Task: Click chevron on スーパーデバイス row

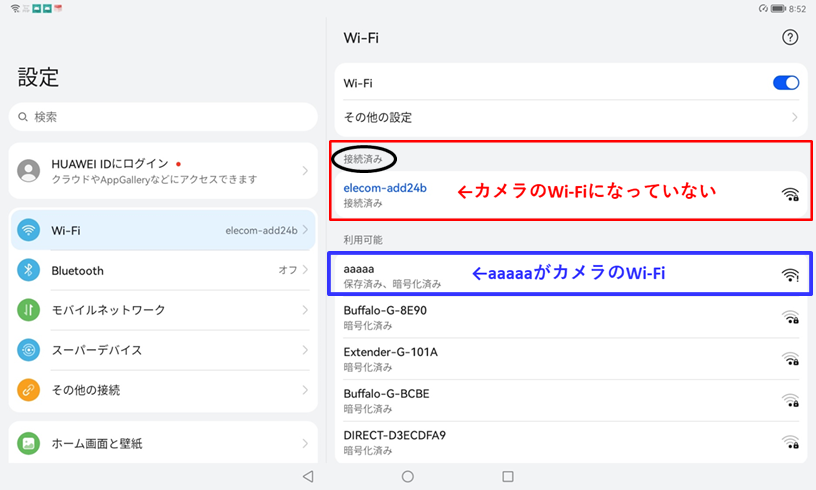Action: 305,350
